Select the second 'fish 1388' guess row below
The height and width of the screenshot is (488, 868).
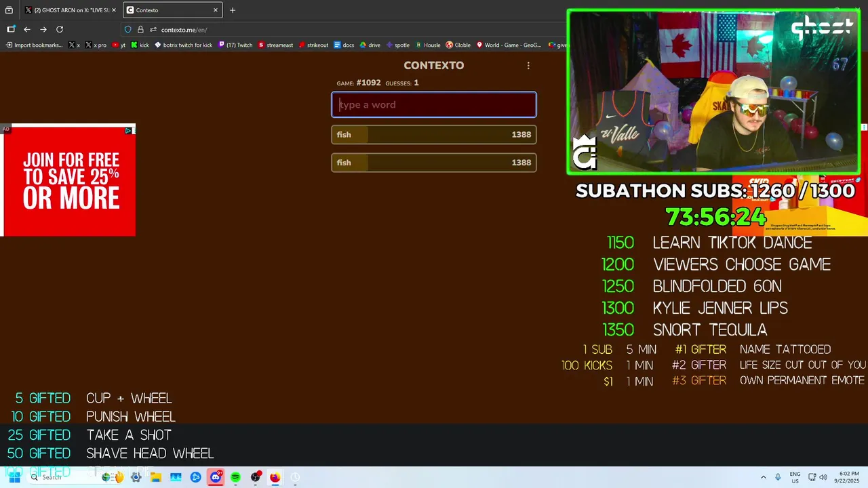(x=434, y=163)
